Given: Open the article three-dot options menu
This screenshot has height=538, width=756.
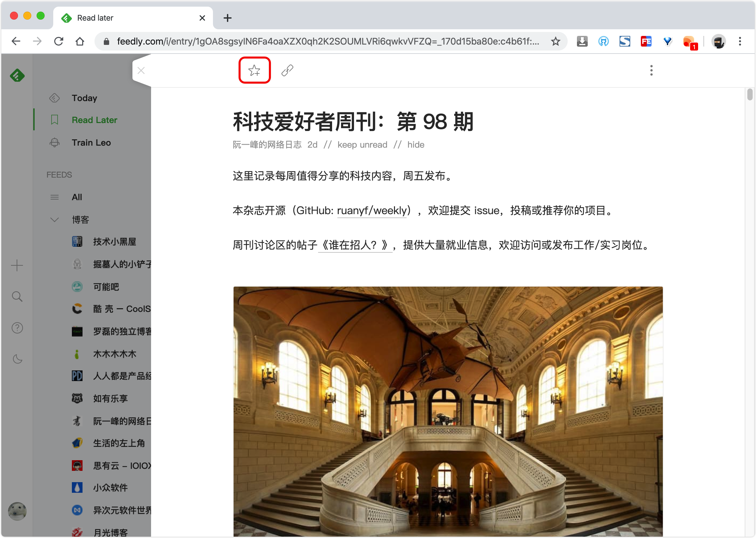Looking at the screenshot, I should [x=651, y=70].
